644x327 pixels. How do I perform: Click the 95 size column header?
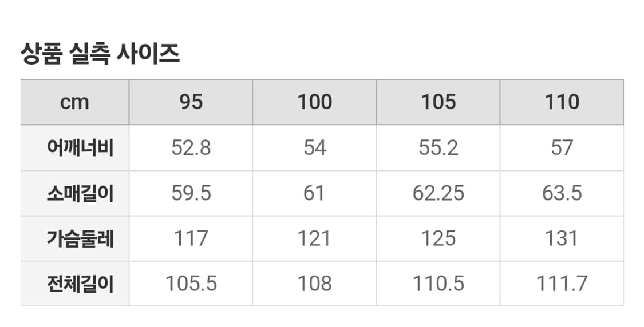[191, 102]
